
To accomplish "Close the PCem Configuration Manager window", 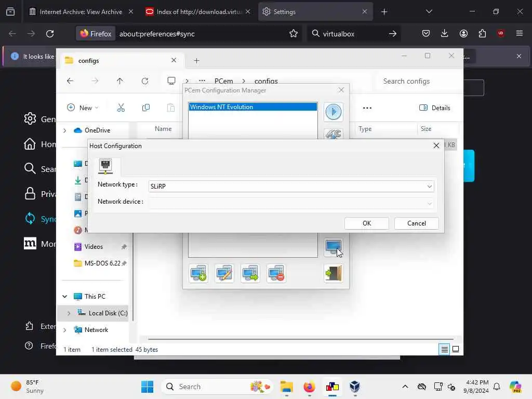I will click(x=341, y=90).
